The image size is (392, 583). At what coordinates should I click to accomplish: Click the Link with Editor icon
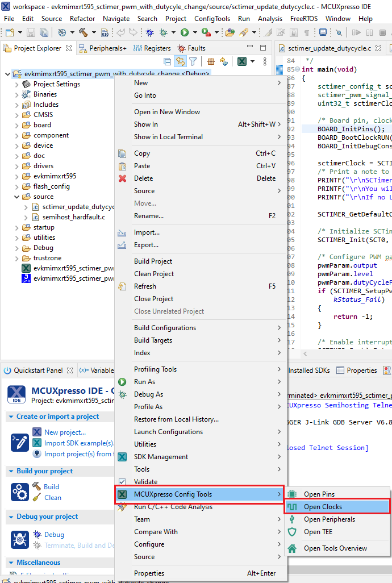(181, 61)
